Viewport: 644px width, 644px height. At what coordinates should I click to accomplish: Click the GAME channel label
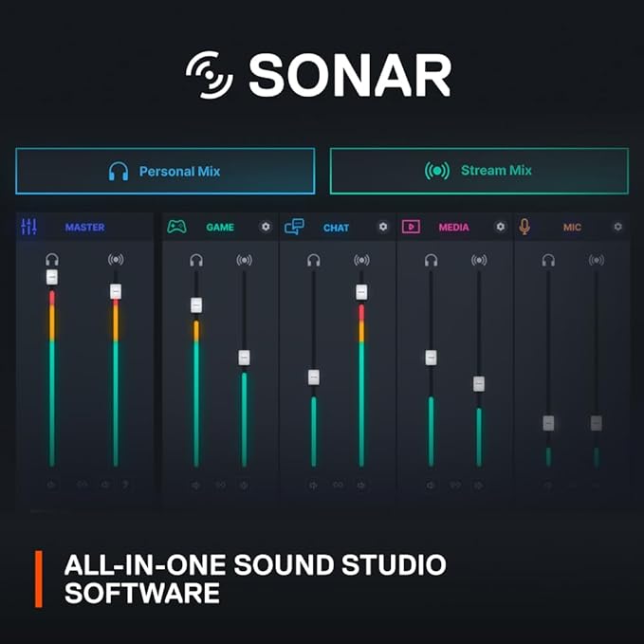tap(220, 227)
